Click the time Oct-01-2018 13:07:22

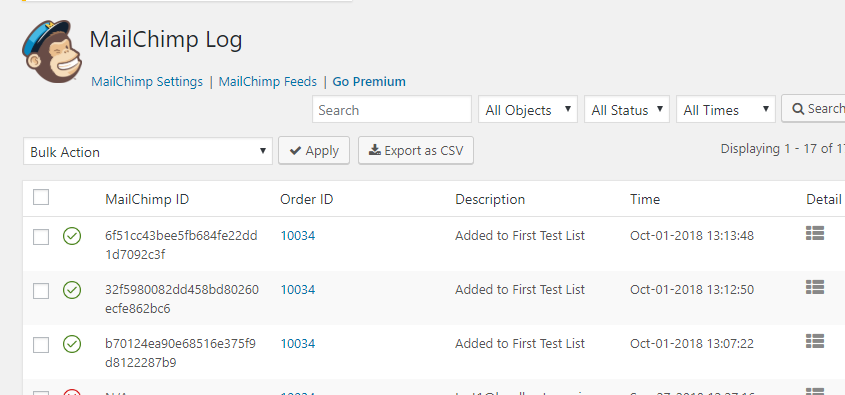tap(692, 343)
